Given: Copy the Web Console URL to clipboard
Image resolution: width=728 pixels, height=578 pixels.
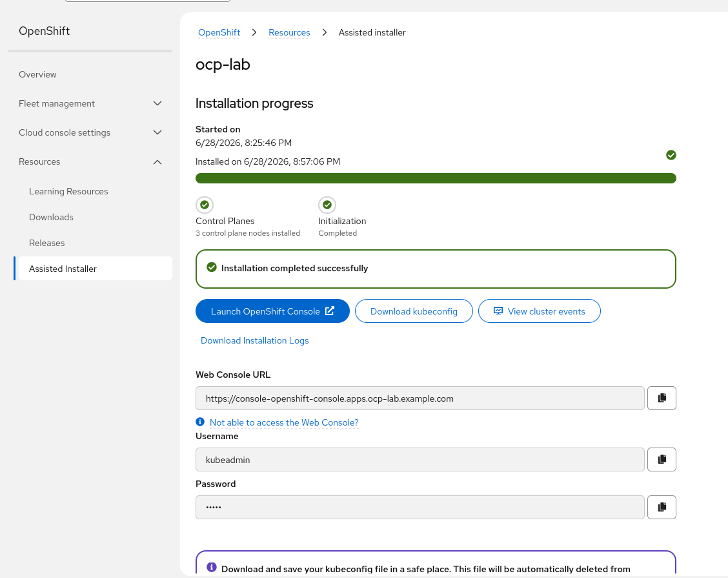Looking at the screenshot, I should coord(662,398).
